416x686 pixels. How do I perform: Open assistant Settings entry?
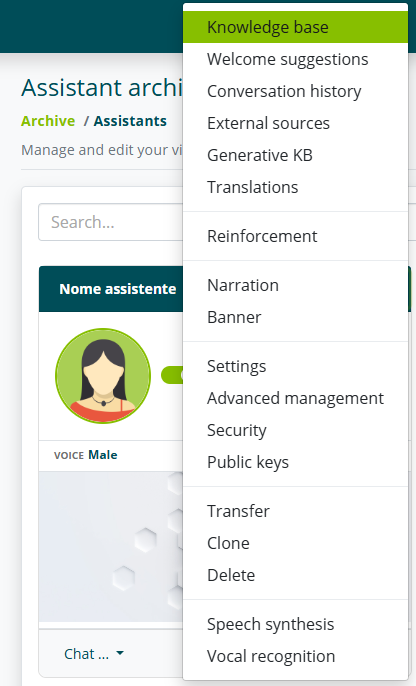coord(296,366)
